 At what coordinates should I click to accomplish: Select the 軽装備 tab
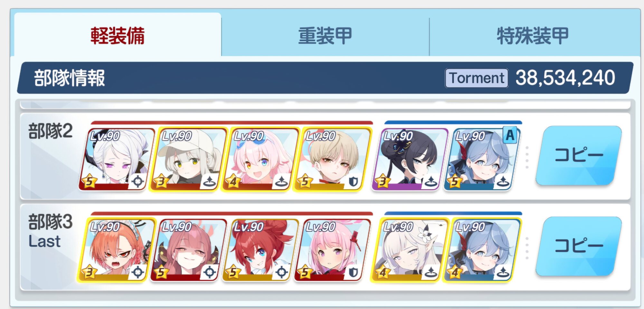pos(118,35)
